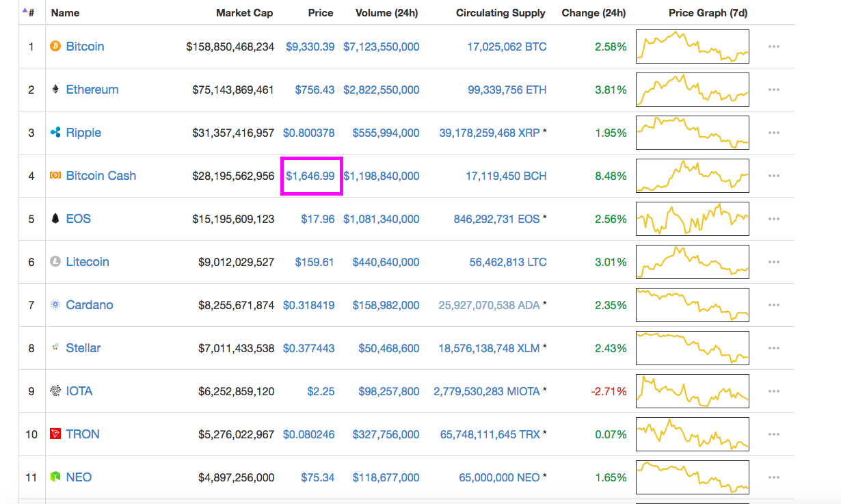Click the 99,339,756 ETH circulating supply
Screen dimensions: 841x504
click(x=507, y=90)
